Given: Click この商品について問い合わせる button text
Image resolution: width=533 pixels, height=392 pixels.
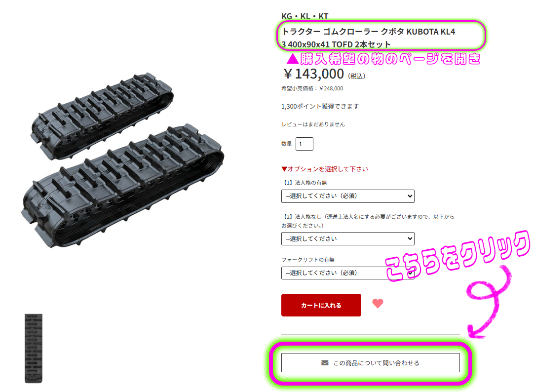Looking at the screenshot, I should tap(376, 363).
